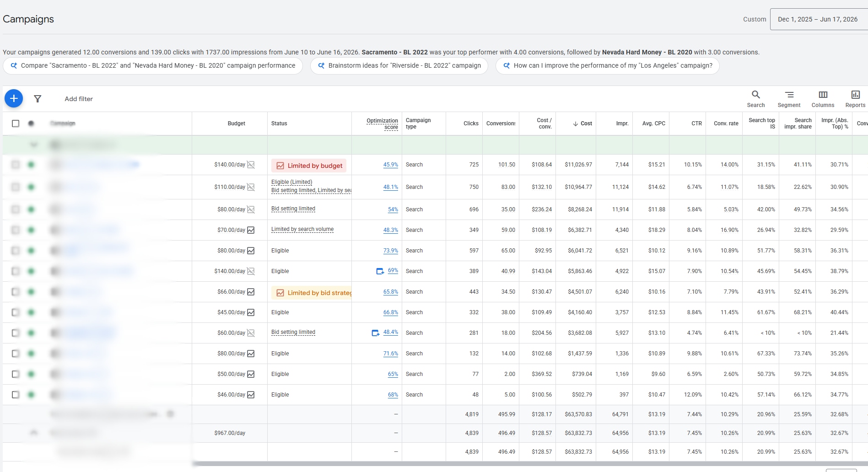
Task: Click the Impr. column header
Action: click(622, 123)
